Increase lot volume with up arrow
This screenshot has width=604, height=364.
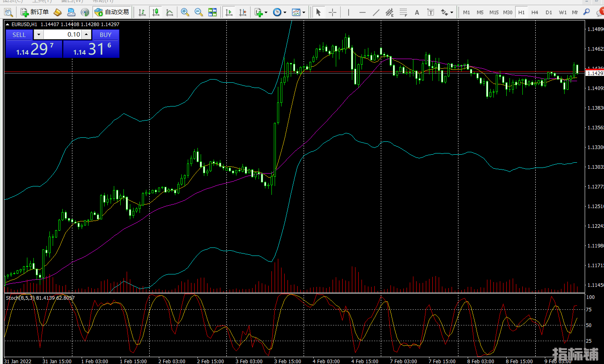(86, 35)
